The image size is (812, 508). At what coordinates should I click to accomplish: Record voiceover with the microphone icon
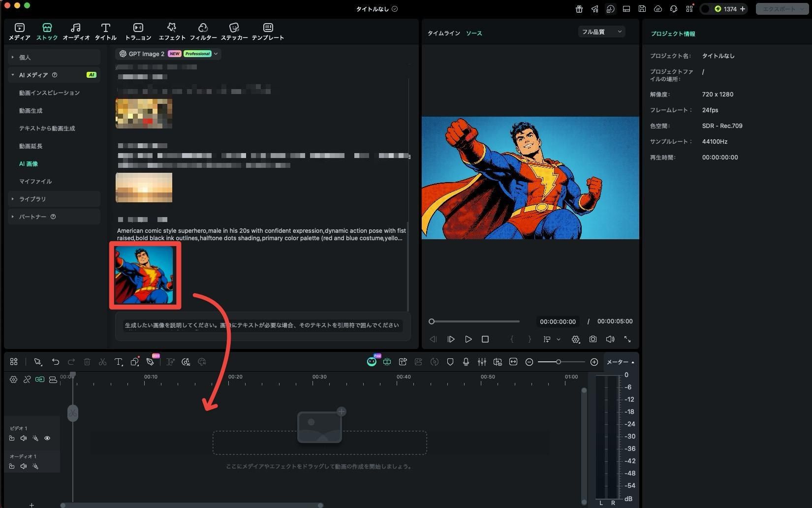[466, 362]
